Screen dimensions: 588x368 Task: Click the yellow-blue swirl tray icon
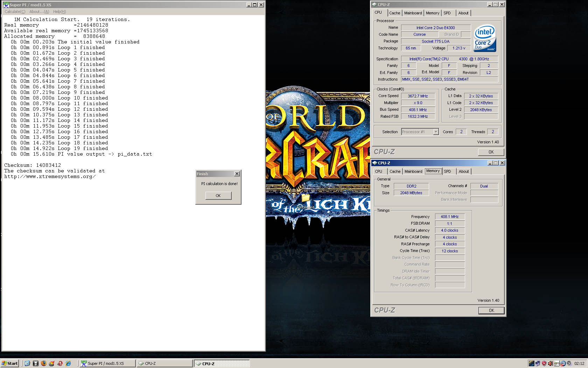click(x=532, y=363)
